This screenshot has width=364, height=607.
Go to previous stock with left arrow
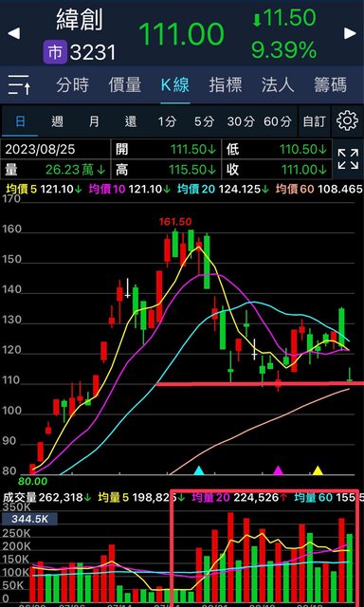pyautogui.click(x=13, y=33)
